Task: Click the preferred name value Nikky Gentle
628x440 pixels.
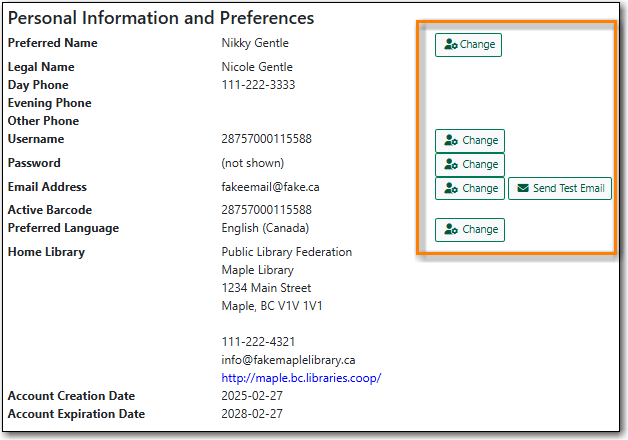Action: coord(257,43)
